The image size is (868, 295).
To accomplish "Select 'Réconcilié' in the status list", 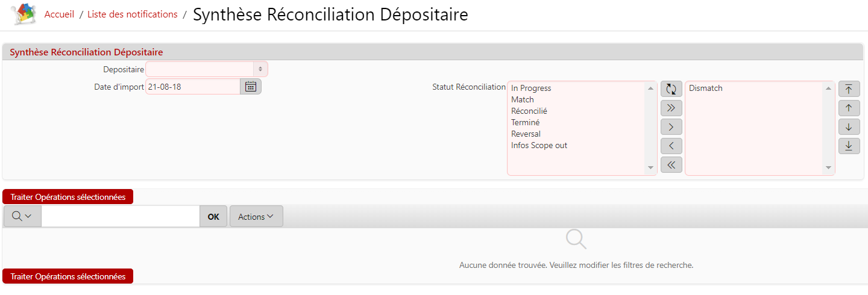I will [x=529, y=111].
